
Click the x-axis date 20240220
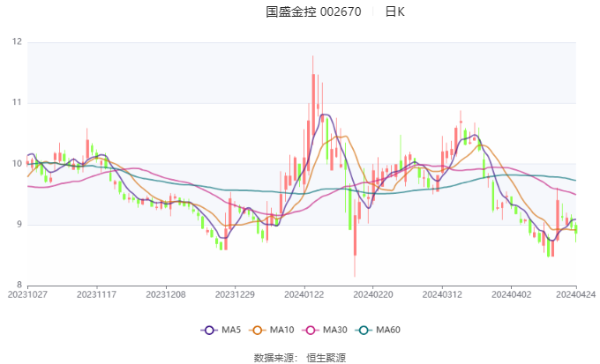click(x=373, y=294)
